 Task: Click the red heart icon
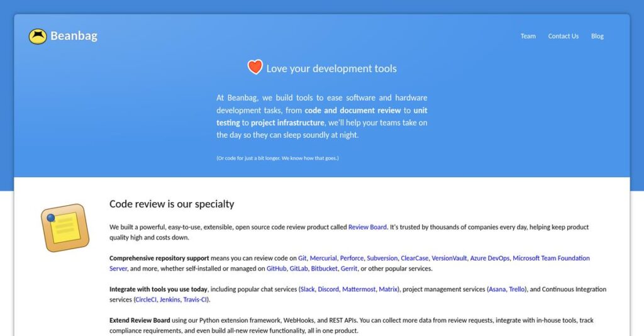pyautogui.click(x=255, y=67)
